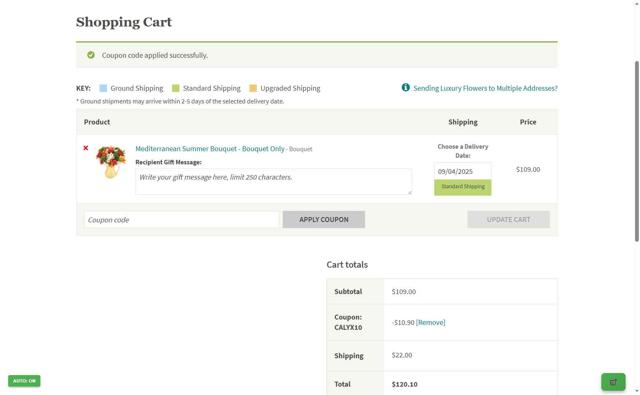640x395 pixels.
Task: Click the Shipping column header
Action: click(462, 122)
